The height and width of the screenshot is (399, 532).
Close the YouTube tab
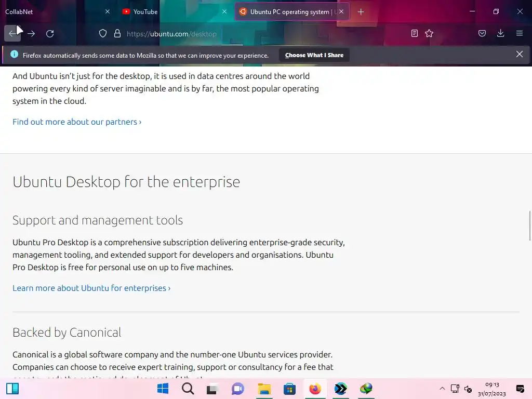click(x=224, y=11)
